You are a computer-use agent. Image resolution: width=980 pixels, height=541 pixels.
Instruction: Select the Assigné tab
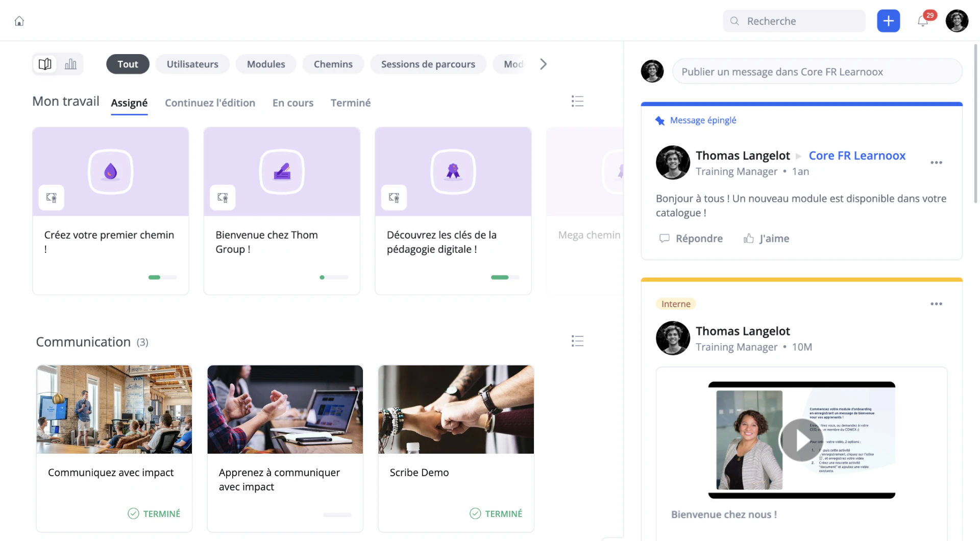[129, 103]
